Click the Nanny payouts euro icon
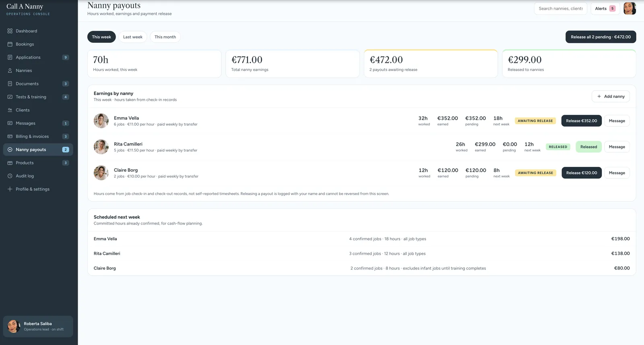This screenshot has width=644, height=345. 10,150
